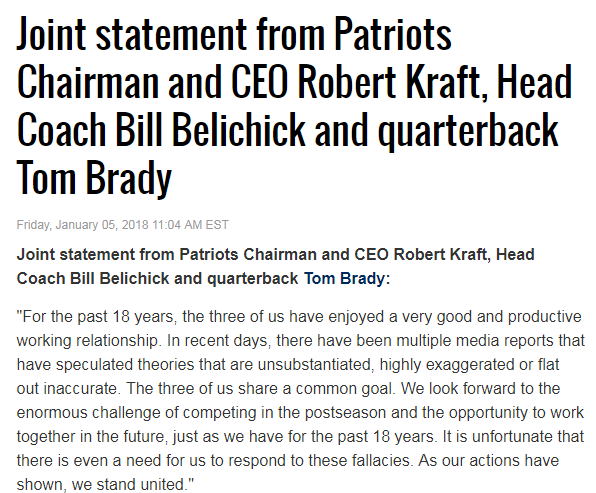This screenshot has height=493, width=596.
Task: Click the word "unsubstantiated" in the statement
Action: tap(314, 365)
